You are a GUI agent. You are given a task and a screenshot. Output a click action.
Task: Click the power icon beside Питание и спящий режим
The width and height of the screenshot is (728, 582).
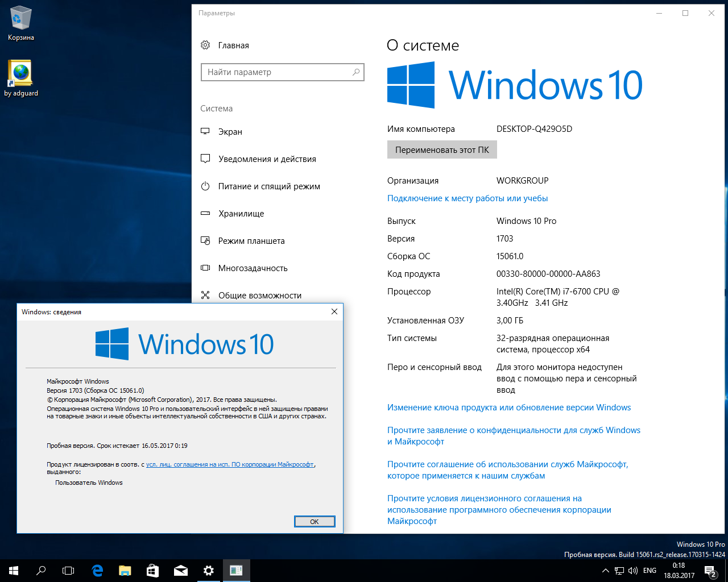pyautogui.click(x=205, y=186)
